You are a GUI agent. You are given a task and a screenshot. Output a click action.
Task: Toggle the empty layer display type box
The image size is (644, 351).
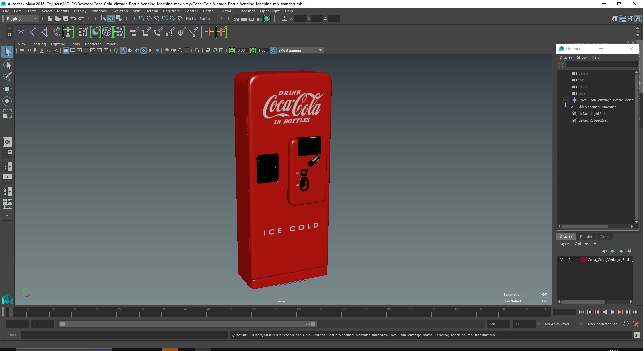(x=577, y=260)
